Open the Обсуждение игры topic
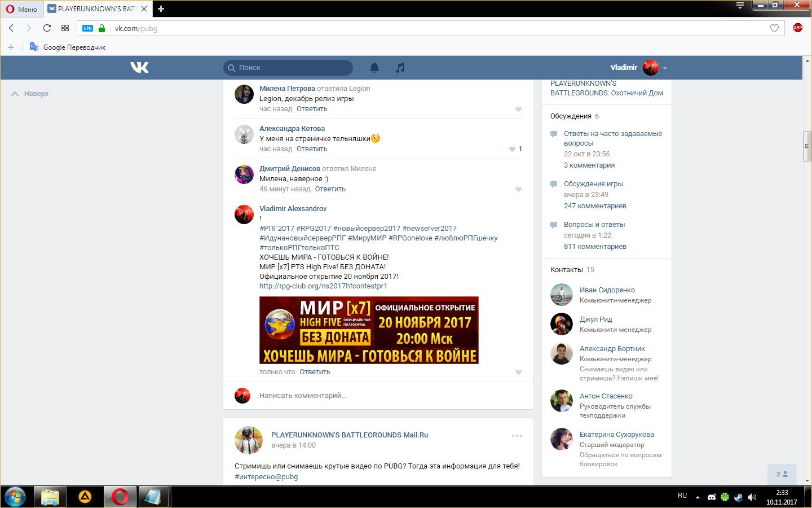812x508 pixels. (593, 184)
